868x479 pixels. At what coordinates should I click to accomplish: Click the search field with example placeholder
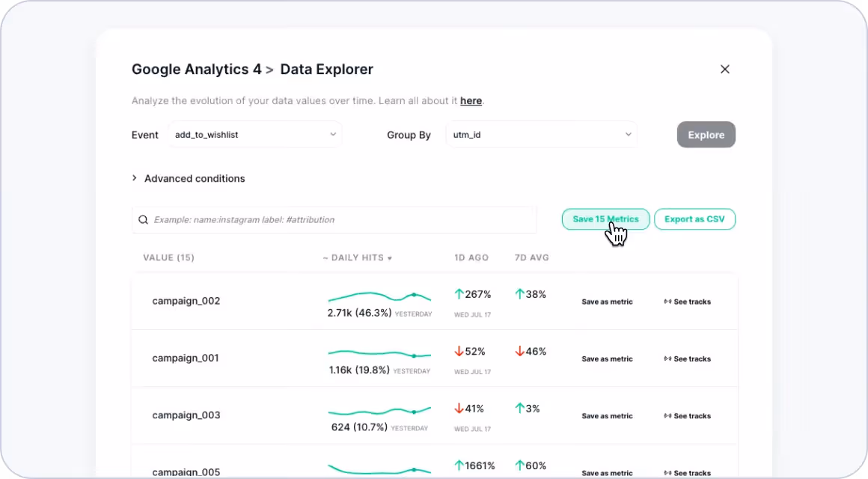tap(334, 220)
